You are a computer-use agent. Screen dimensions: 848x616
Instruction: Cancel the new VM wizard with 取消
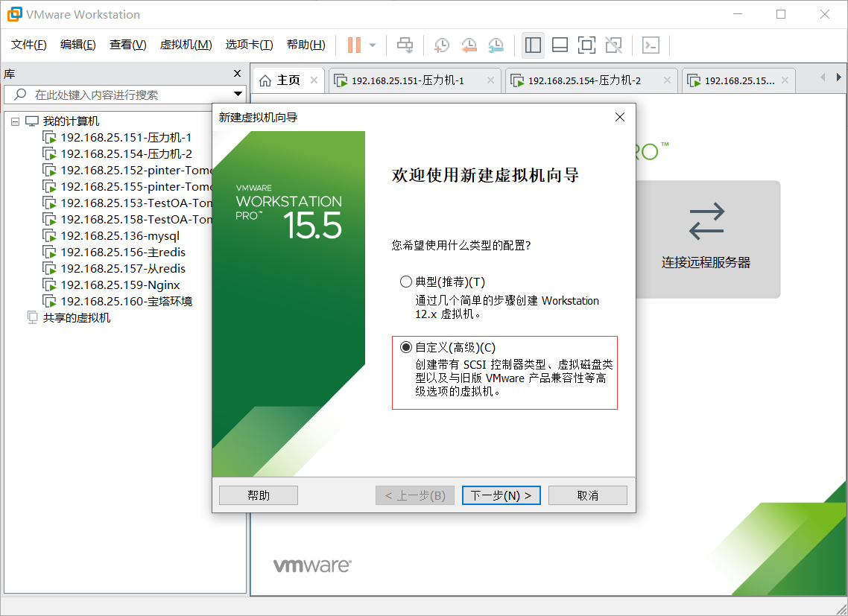pos(588,495)
